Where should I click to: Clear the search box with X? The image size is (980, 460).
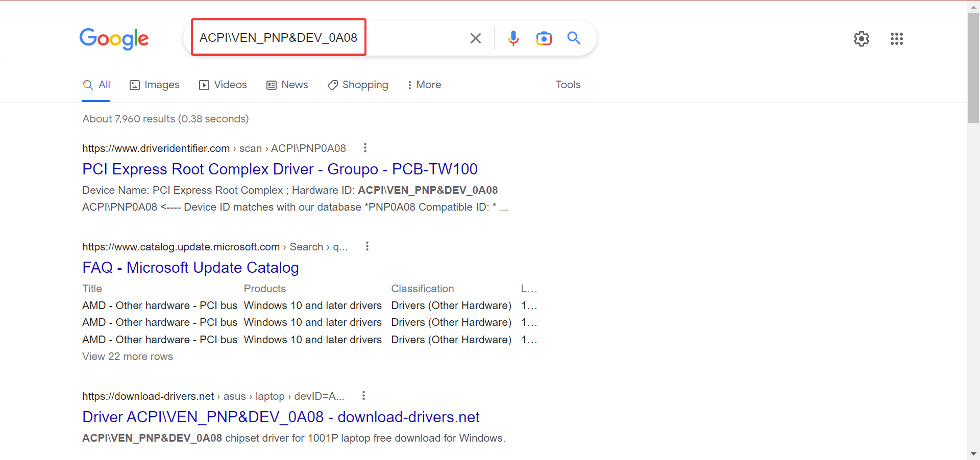(x=475, y=38)
